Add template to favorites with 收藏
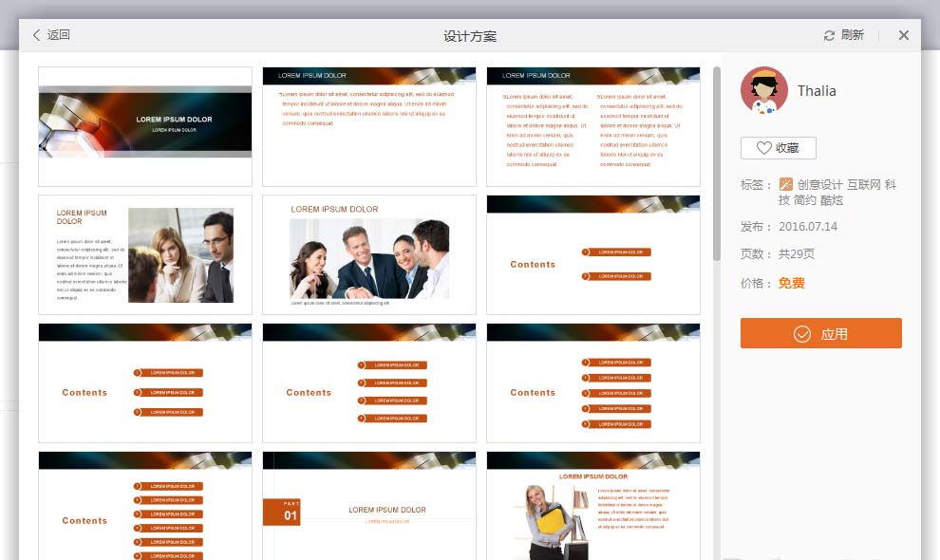940x560 pixels. click(x=779, y=148)
